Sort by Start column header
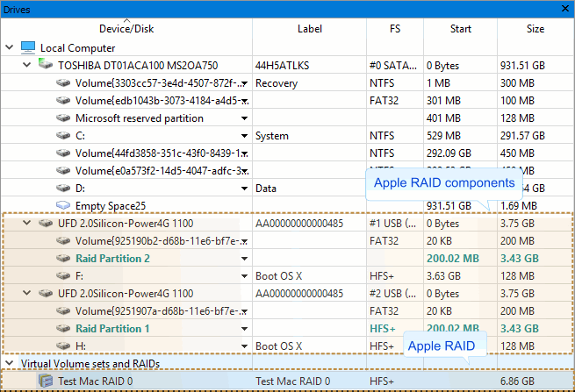This screenshot has height=392, width=575. coord(461,29)
